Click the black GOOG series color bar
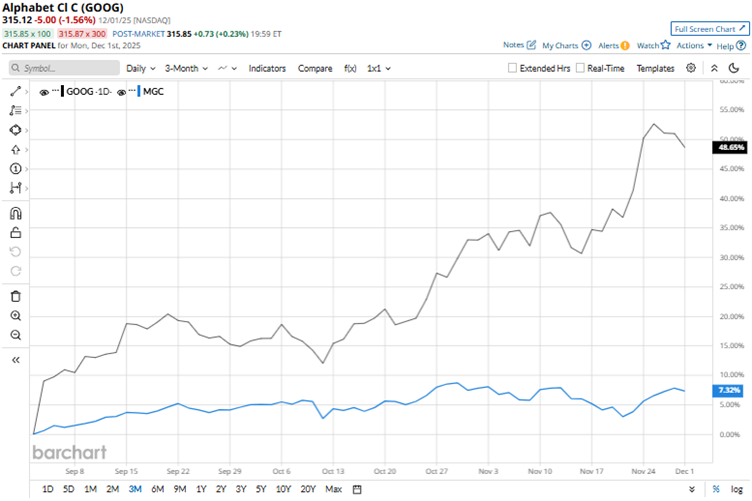The image size is (752, 501). coord(62,91)
